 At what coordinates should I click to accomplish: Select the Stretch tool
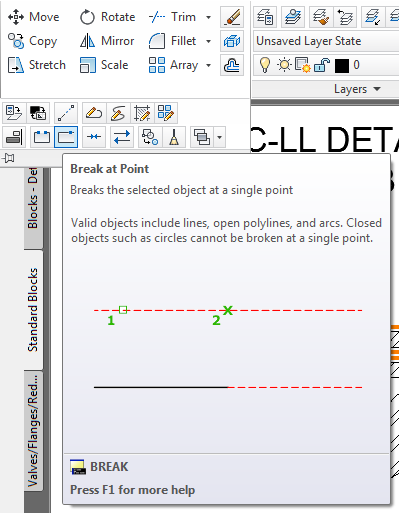coord(37,65)
